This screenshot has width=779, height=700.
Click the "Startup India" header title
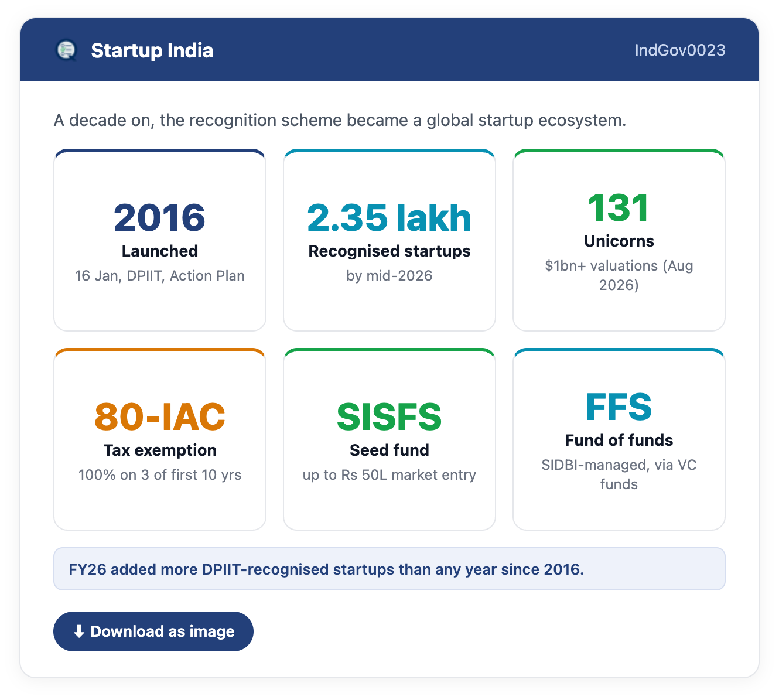[152, 50]
